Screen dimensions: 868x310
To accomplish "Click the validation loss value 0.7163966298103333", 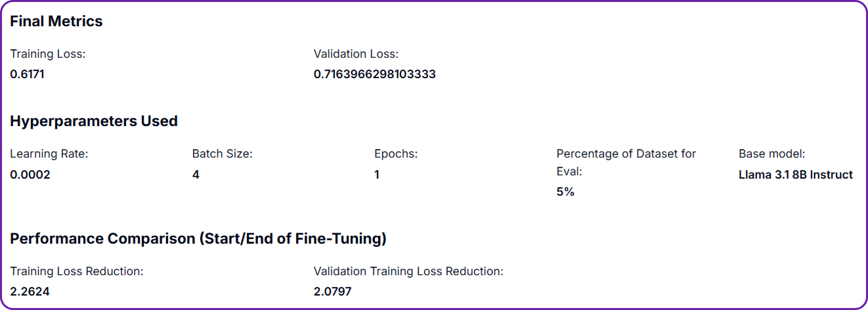I will coord(375,74).
